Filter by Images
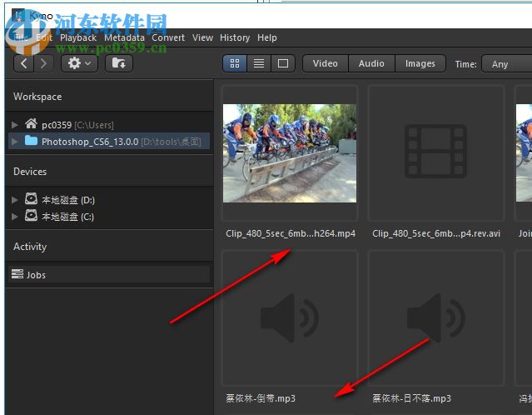The height and width of the screenshot is (415, 532). click(x=420, y=63)
